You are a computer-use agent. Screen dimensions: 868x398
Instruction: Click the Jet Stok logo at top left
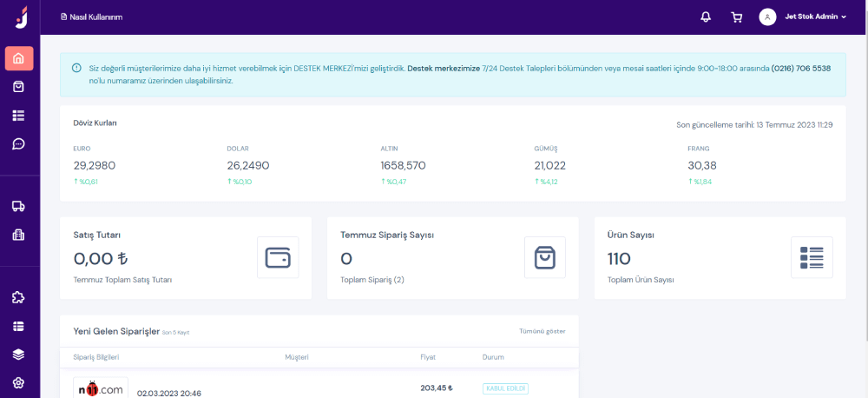(x=21, y=17)
